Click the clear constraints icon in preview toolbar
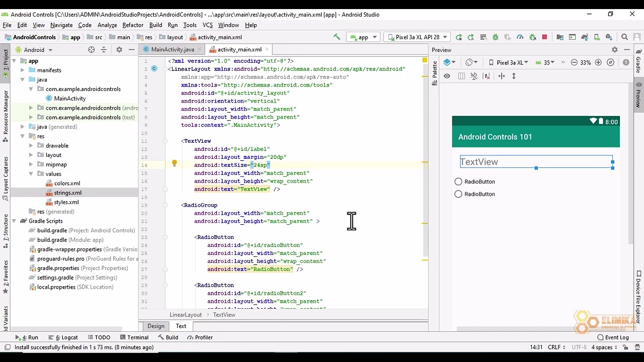The width and height of the screenshot is (644, 362). coord(487,76)
